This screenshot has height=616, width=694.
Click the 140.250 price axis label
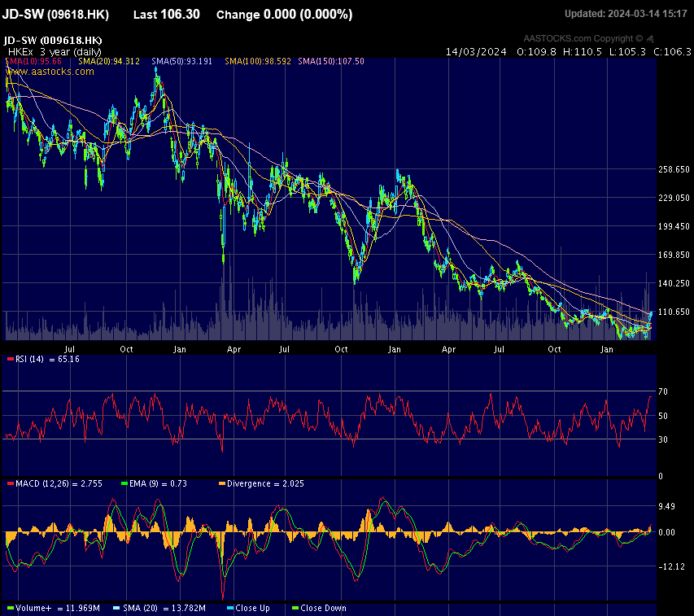coord(674,283)
